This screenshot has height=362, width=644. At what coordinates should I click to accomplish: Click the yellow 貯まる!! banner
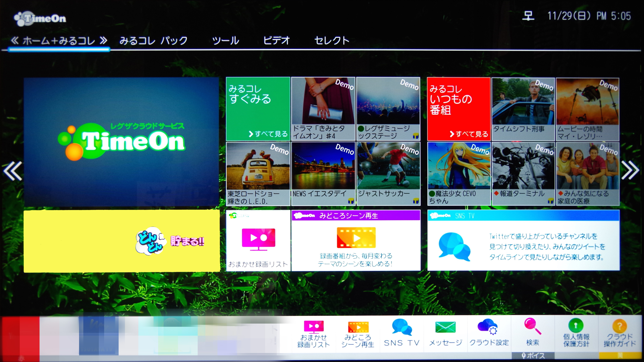[x=122, y=241]
